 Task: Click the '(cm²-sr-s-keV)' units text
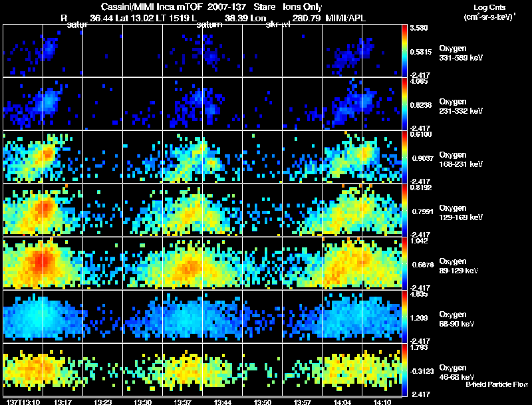click(x=489, y=17)
